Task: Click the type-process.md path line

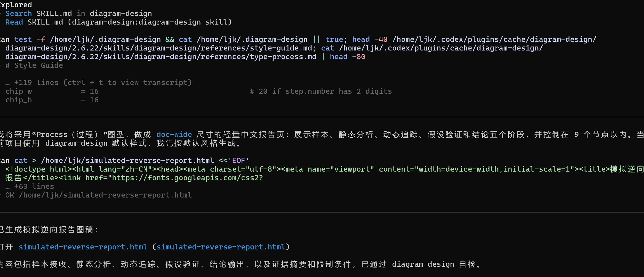Action: point(185,57)
